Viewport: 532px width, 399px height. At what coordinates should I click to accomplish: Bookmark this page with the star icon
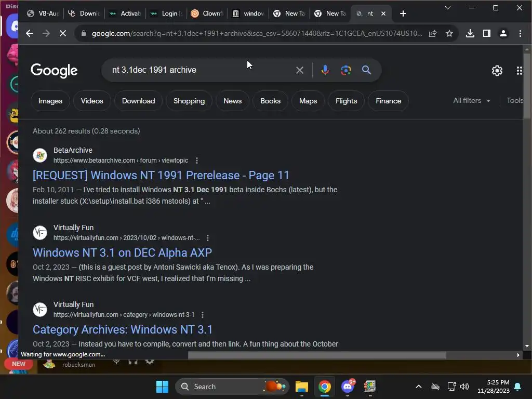[449, 33]
